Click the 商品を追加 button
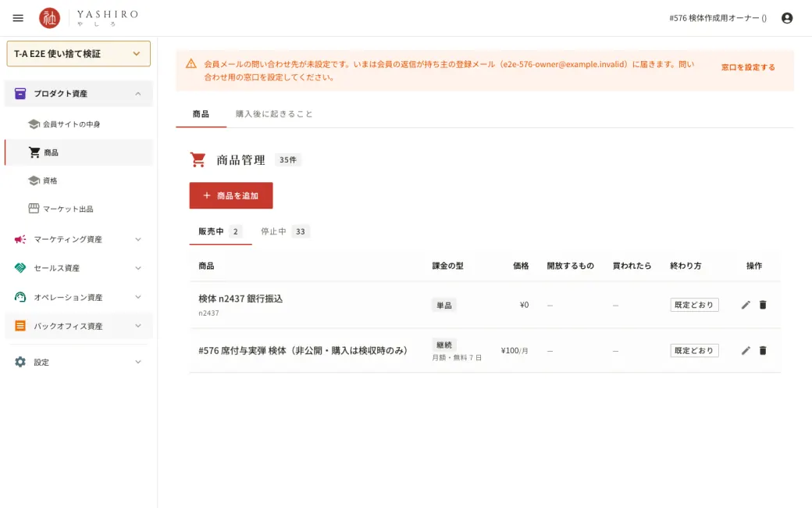Image resolution: width=812 pixels, height=508 pixels. pos(231,195)
